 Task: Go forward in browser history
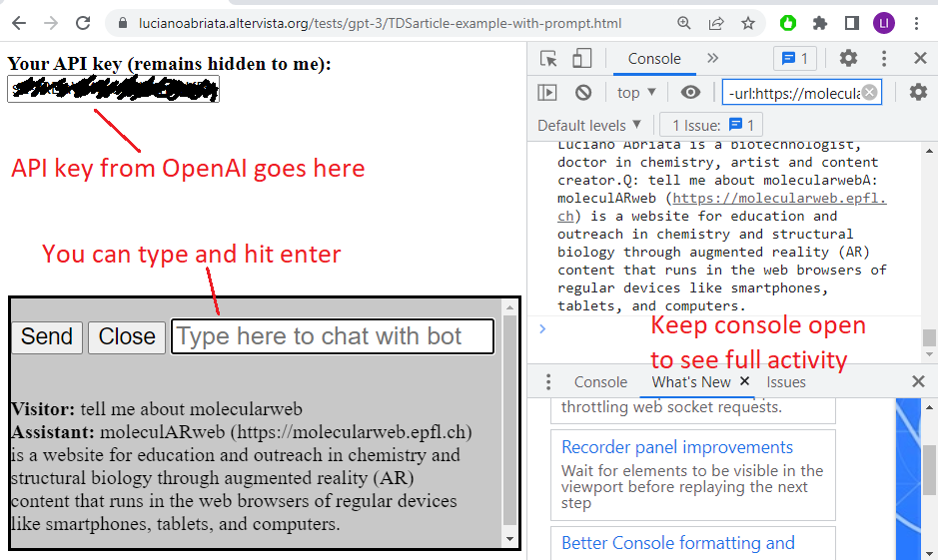[x=52, y=23]
